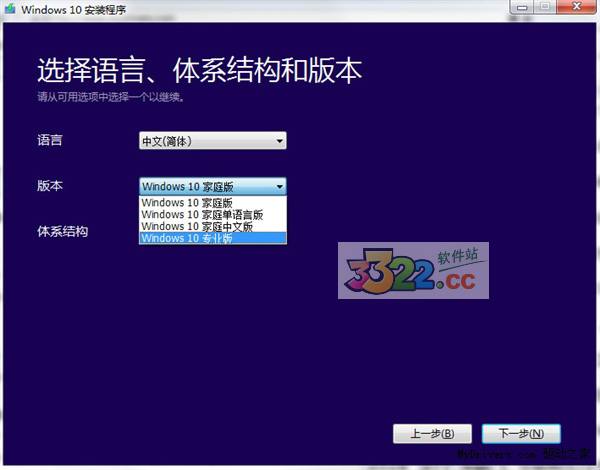Screen dimensions: 600x470
Task: Select the highlighted Windows 10 专业版 option
Action: pos(213,238)
